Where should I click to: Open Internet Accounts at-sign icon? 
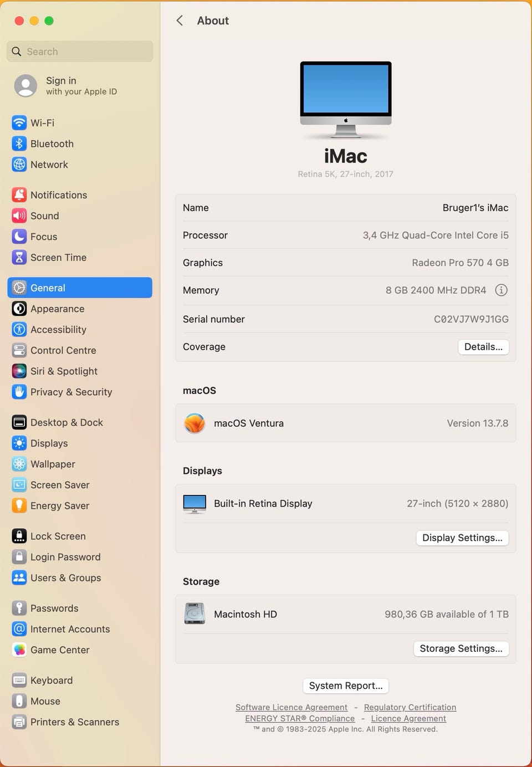point(19,628)
